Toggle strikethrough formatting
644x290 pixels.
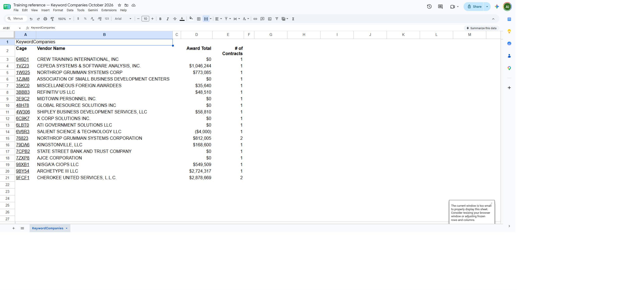[x=175, y=19]
